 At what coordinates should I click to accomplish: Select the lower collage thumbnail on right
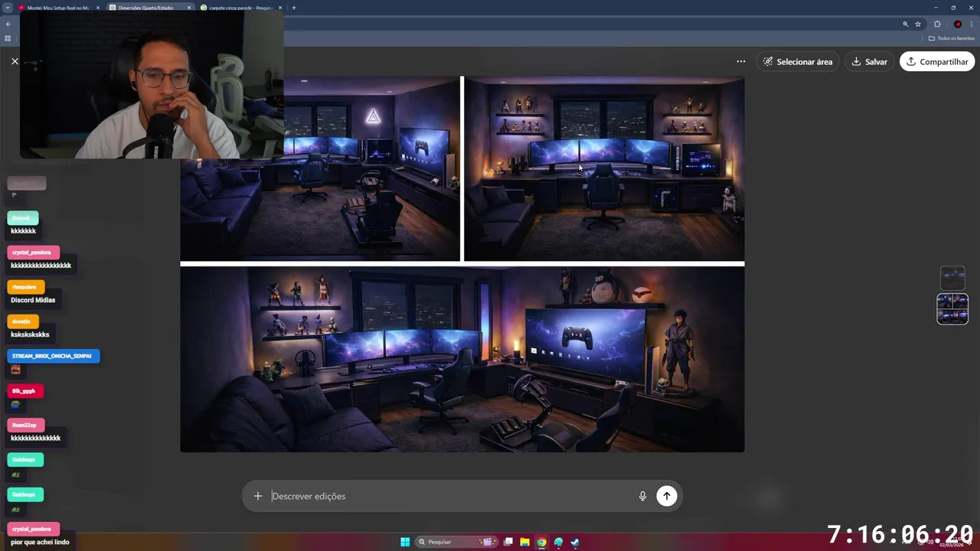tap(952, 309)
